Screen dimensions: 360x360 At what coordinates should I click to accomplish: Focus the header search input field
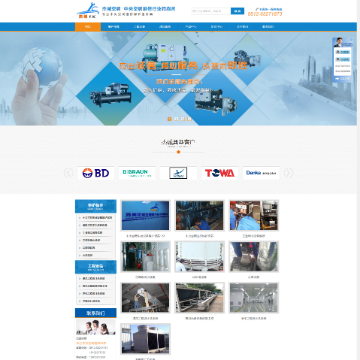point(211,11)
